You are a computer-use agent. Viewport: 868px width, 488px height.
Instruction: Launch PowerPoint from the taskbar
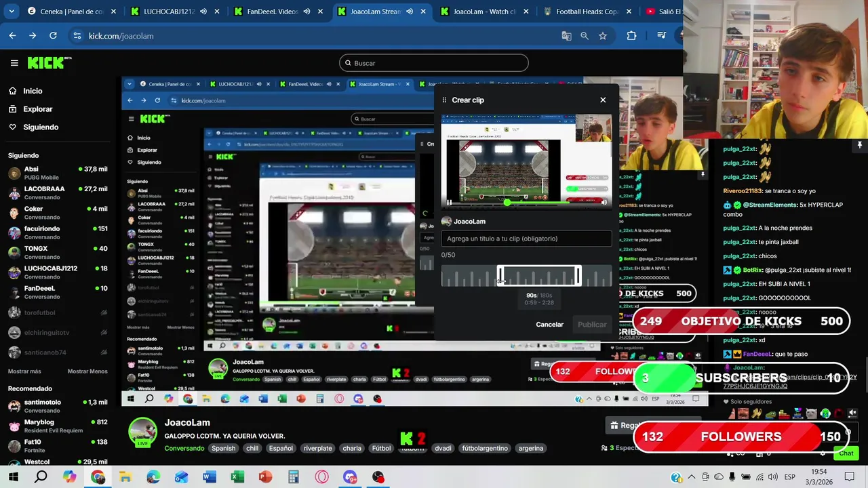265,477
